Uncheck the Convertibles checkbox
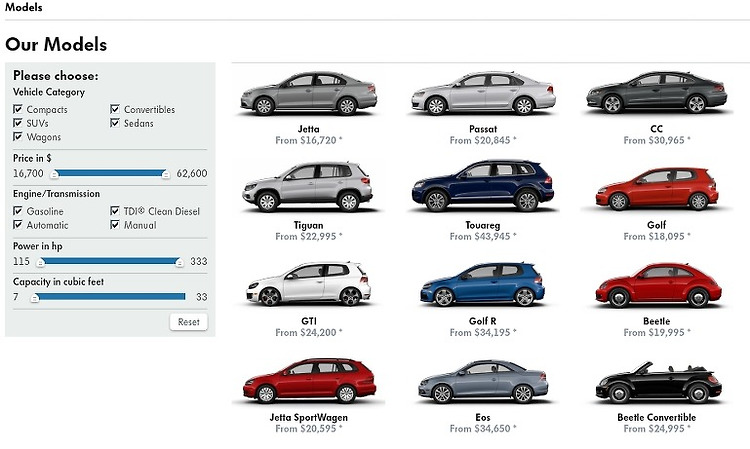The image size is (750, 449). (x=115, y=109)
